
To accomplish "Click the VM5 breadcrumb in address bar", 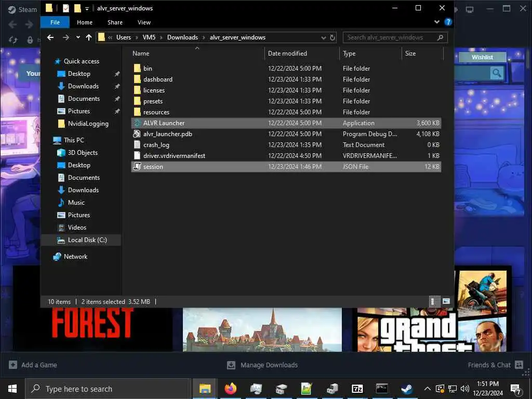I will 149,37.
